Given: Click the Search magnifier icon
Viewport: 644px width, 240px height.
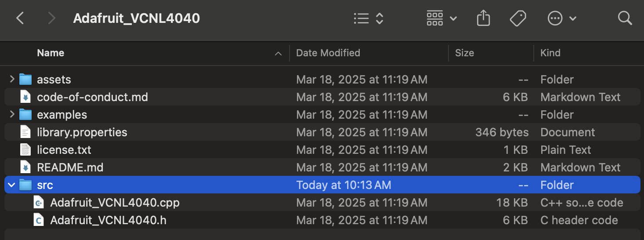Looking at the screenshot, I should click(x=624, y=18).
